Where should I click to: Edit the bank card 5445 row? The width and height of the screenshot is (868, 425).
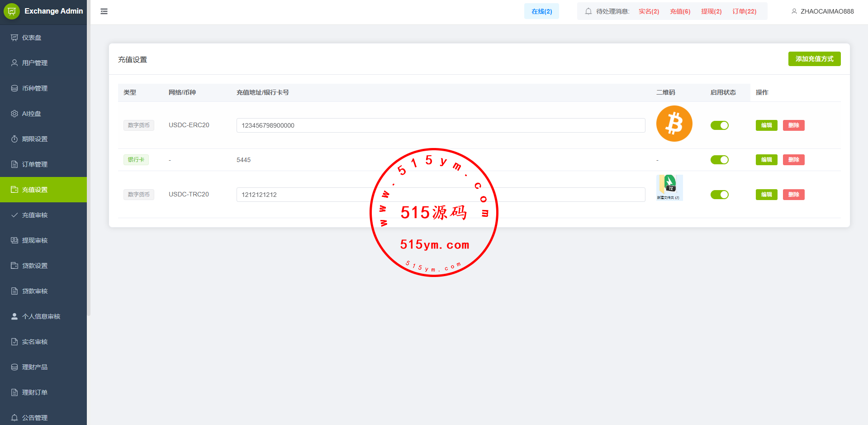tap(766, 160)
